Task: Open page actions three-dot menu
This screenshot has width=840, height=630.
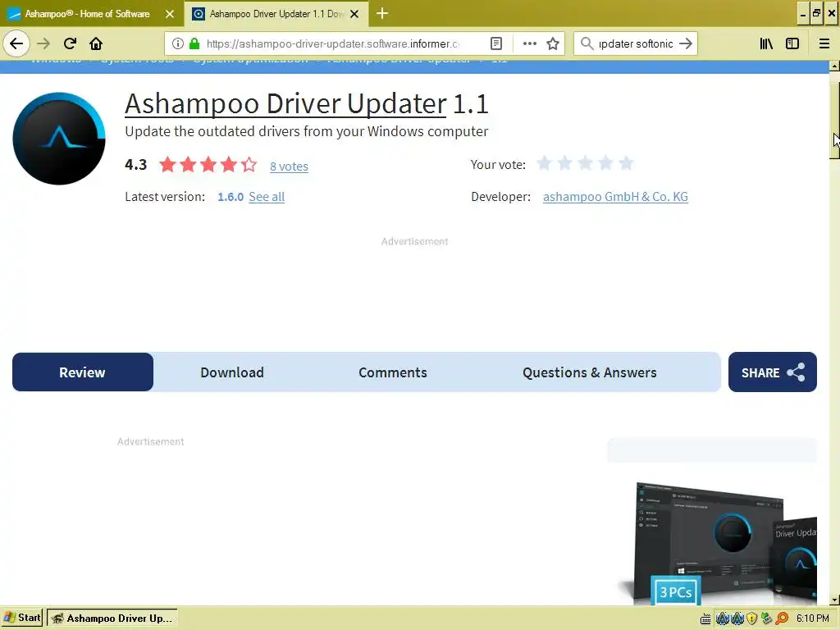Action: pyautogui.click(x=529, y=43)
